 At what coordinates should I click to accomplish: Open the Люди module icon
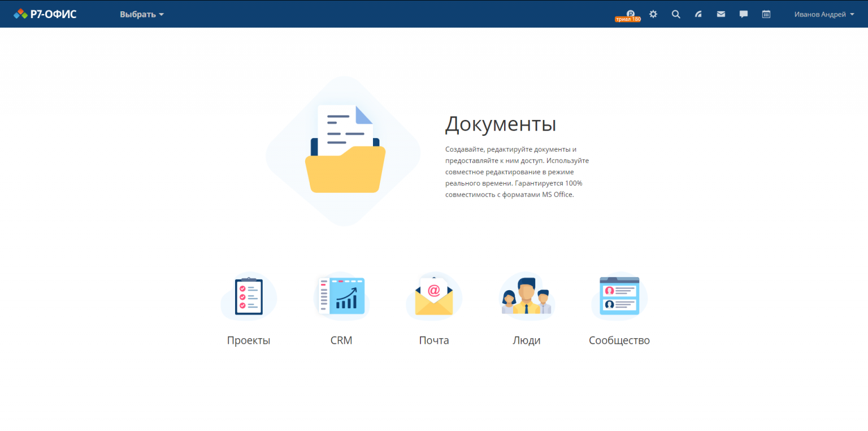527,296
